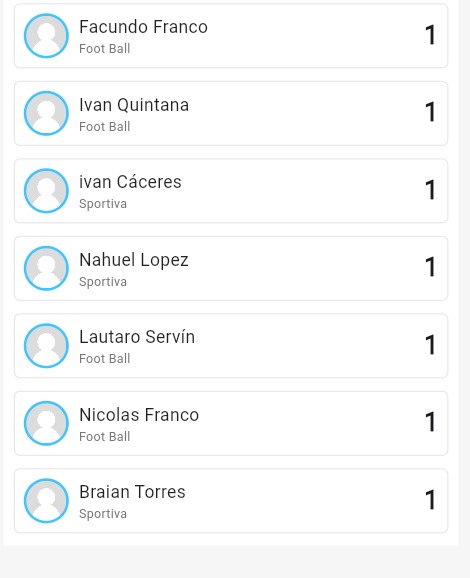This screenshot has width=470, height=578.
Task: Select the goal count on Nicolas Franco's card
Action: (x=430, y=422)
